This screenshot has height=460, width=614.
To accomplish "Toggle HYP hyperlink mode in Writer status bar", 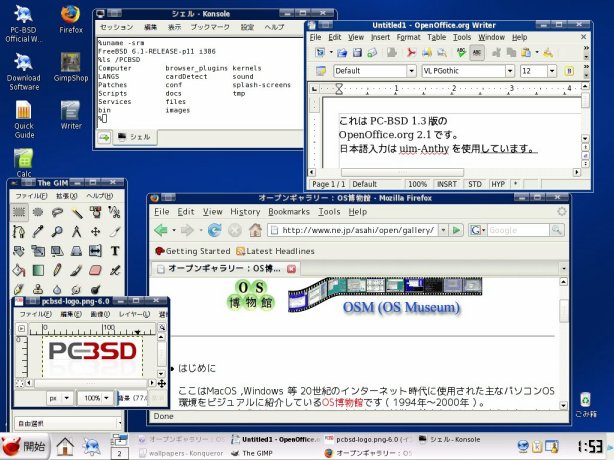I will 498,184.
